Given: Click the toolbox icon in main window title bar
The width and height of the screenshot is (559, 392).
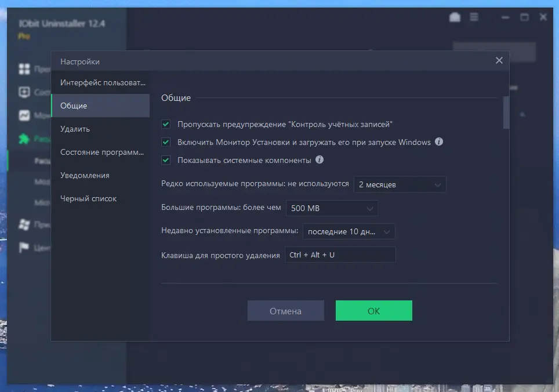Looking at the screenshot, I should 455,17.
